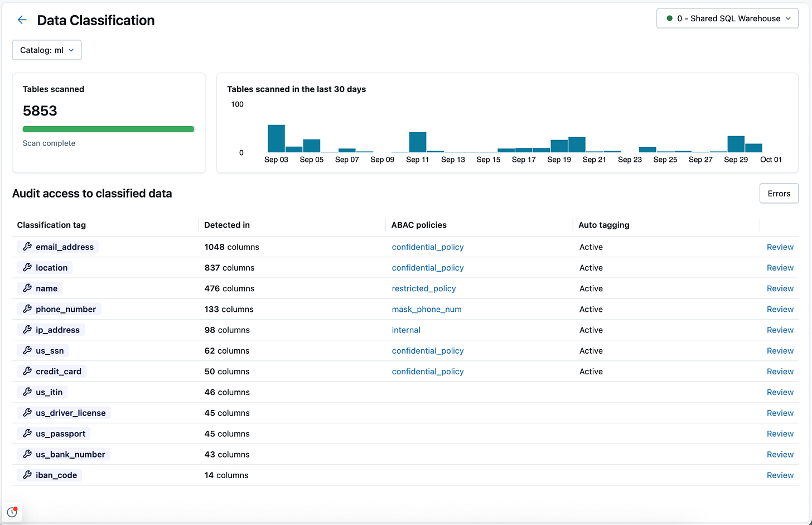Open the Catalog: ml dropdown
The image size is (812, 525).
pyautogui.click(x=46, y=50)
